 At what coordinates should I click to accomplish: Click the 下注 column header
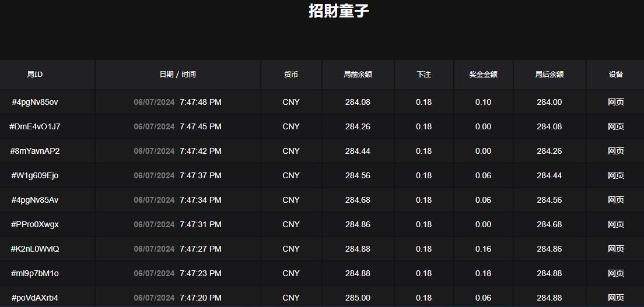point(423,75)
